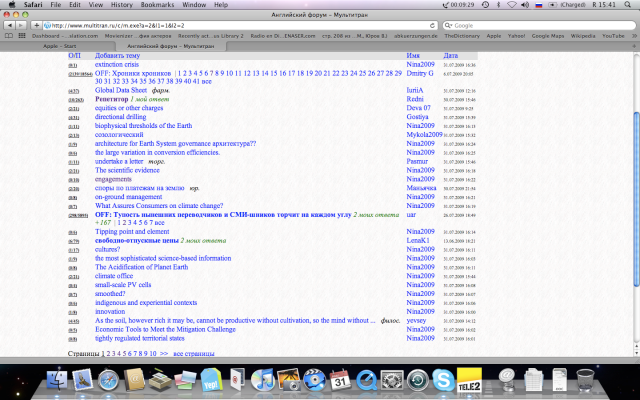The image size is (640, 400).
Task: Open 'свободно-отпускные цены' thread
Action: coord(137,240)
